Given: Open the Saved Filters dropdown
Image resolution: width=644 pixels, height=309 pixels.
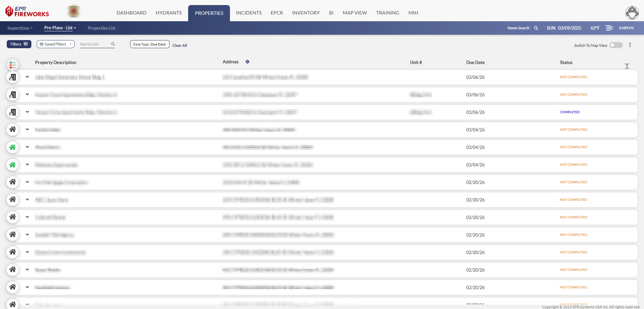Looking at the screenshot, I should tap(56, 44).
